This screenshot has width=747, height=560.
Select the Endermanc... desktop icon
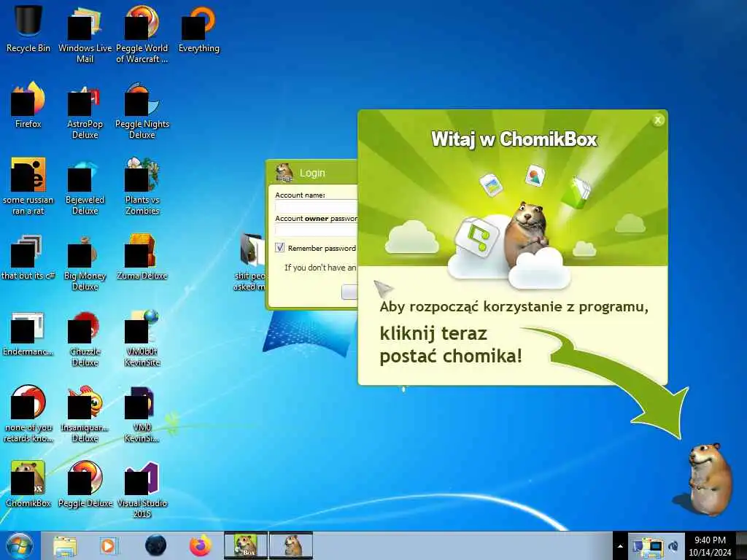click(x=28, y=333)
